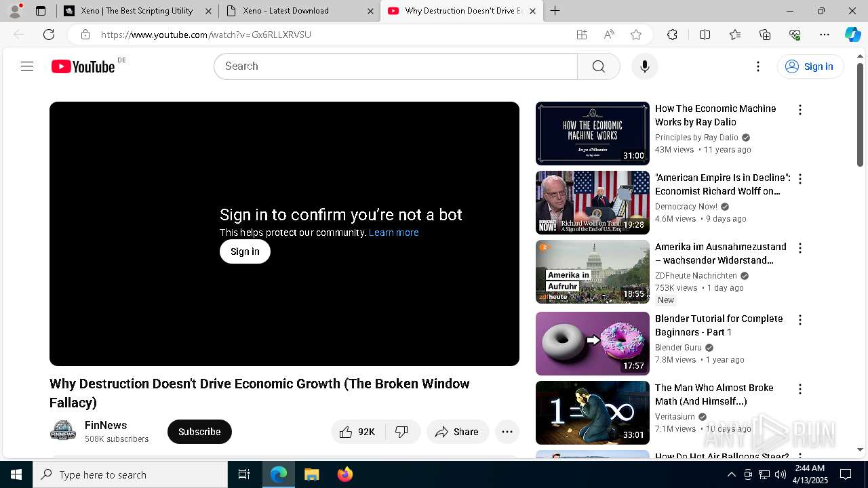Open options for American Empire video
The width and height of the screenshot is (868, 488).
(800, 179)
